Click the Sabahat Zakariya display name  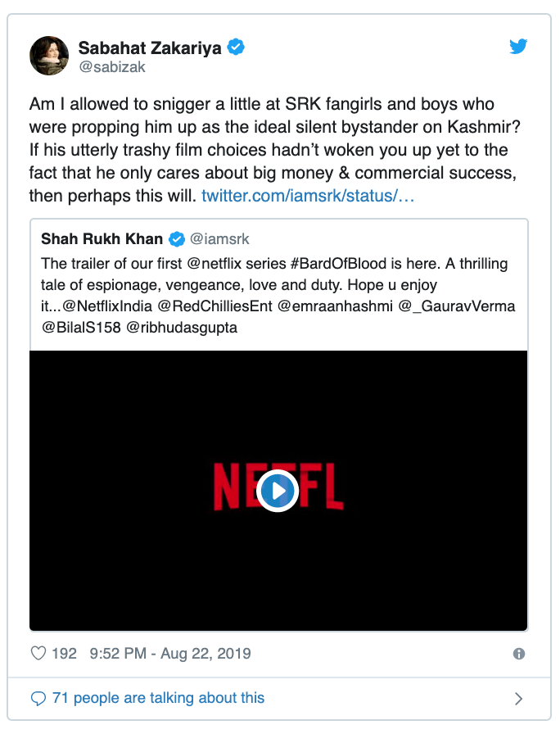(x=150, y=48)
